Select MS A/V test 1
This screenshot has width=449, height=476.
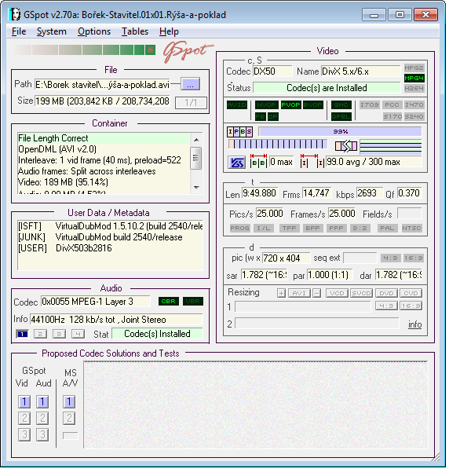click(x=69, y=402)
